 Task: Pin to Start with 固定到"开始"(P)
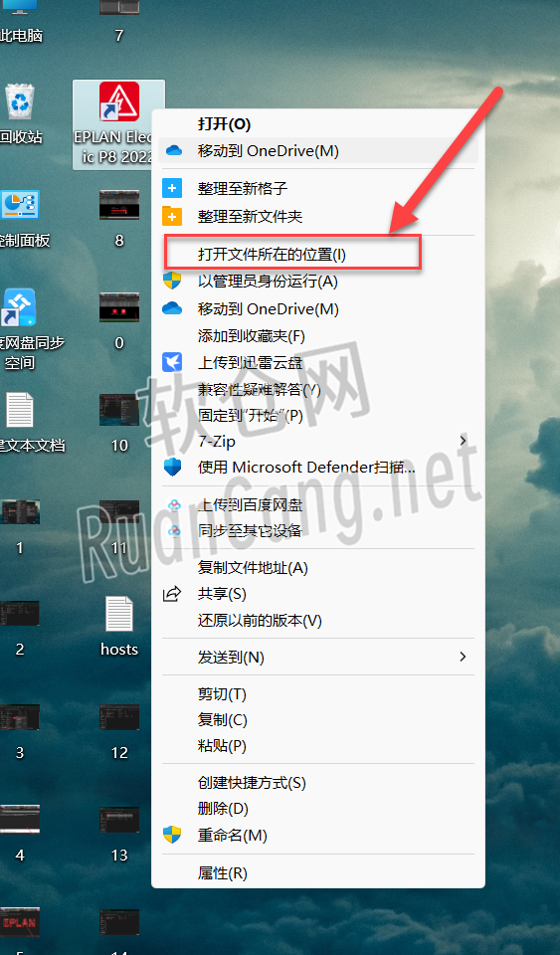click(x=317, y=416)
